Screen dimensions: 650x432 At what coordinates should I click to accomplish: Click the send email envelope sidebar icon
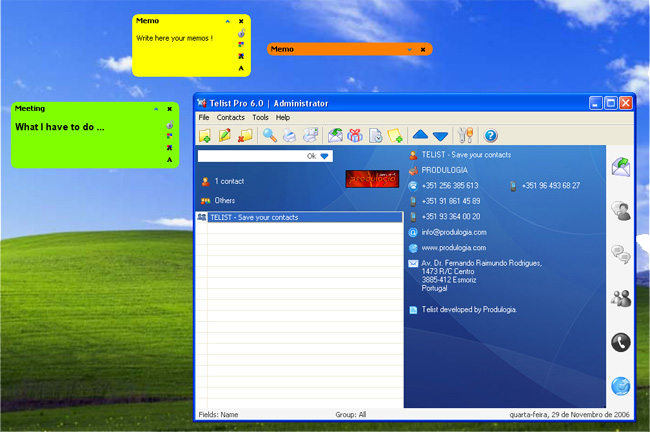(621, 166)
